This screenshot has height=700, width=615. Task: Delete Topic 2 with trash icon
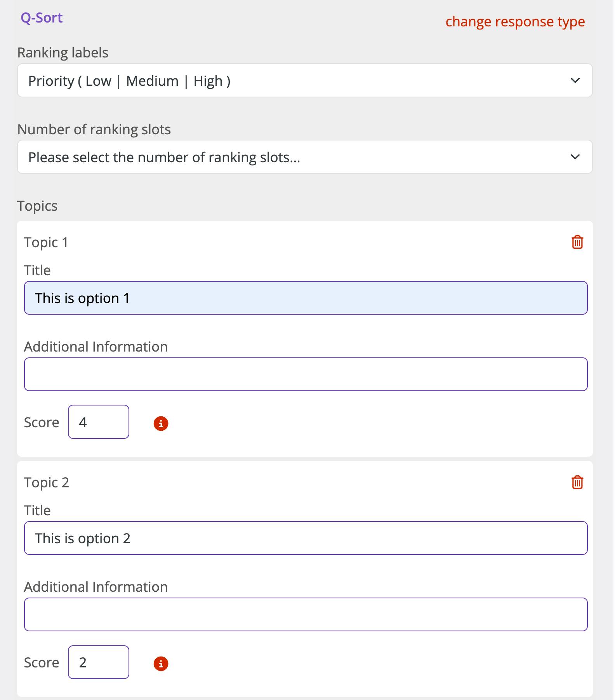click(577, 482)
